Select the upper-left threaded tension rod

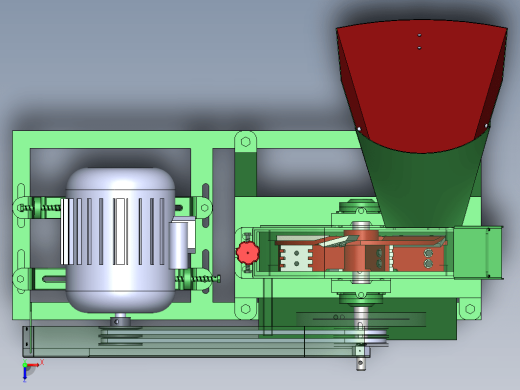[41, 208]
